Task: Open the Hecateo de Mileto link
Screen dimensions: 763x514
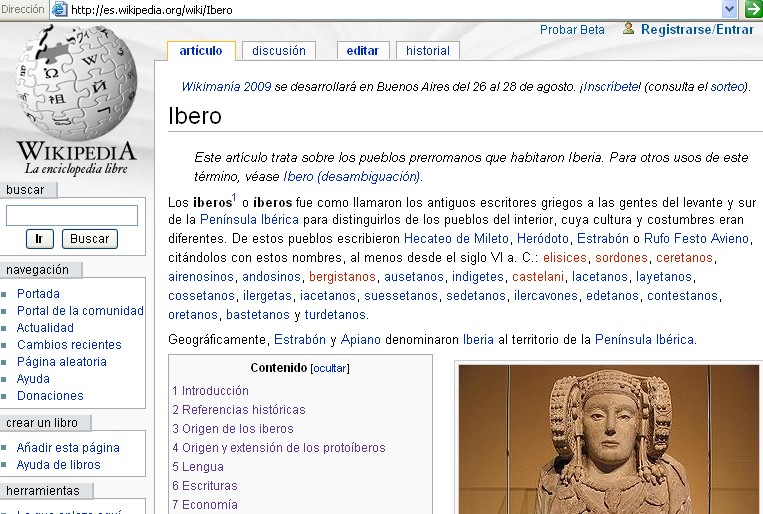Action: point(456,239)
